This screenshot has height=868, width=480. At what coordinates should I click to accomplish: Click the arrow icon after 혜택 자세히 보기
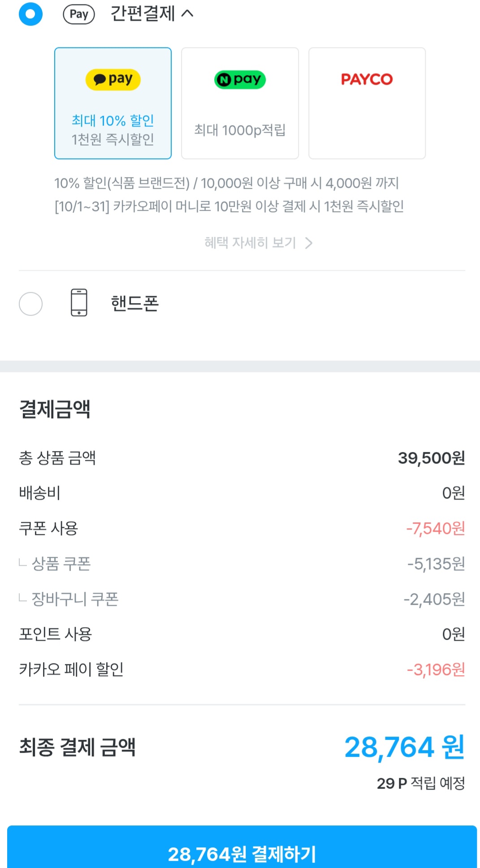309,243
